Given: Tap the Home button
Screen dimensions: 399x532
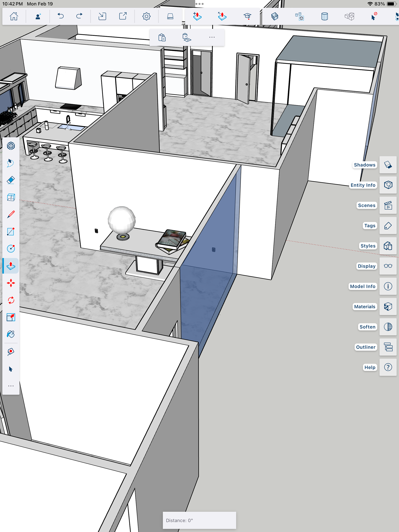Looking at the screenshot, I should click(14, 16).
